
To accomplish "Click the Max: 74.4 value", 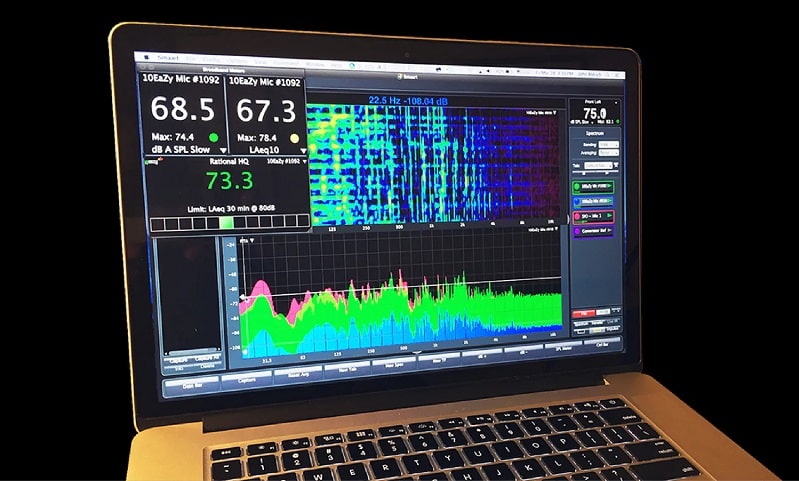I will tap(173, 137).
